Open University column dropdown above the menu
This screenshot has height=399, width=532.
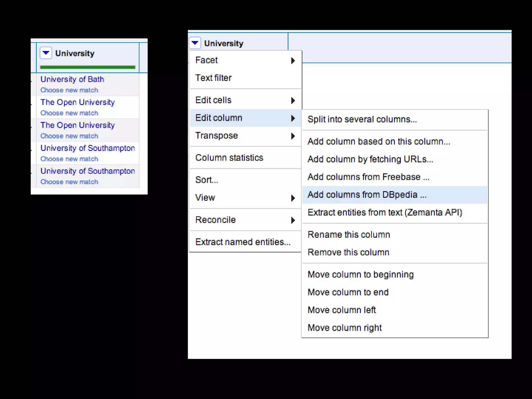pos(195,43)
